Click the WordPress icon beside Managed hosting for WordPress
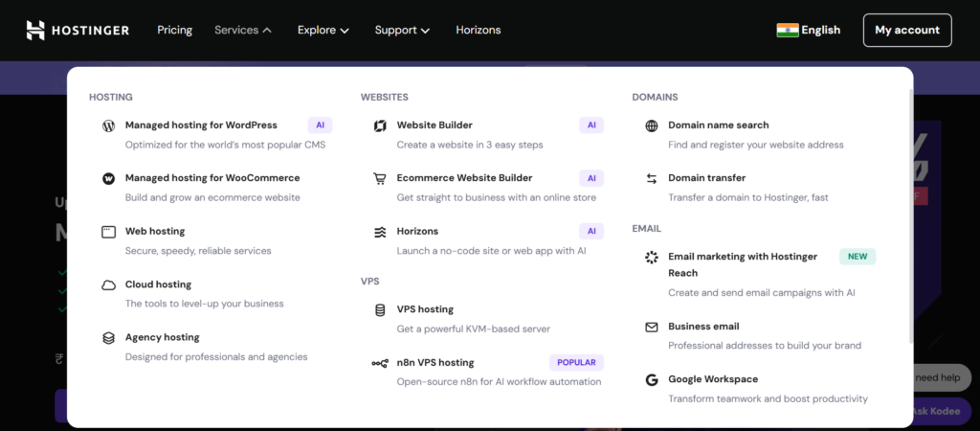Viewport: 980px width, 431px height. [109, 125]
